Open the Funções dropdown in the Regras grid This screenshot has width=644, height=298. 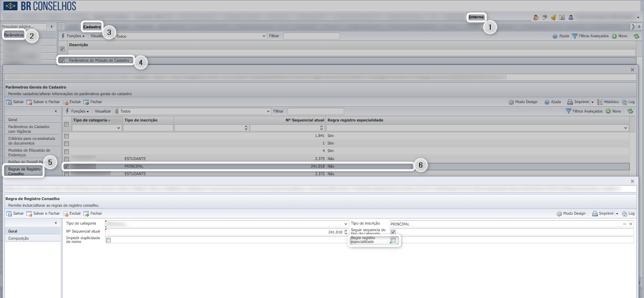(x=77, y=111)
